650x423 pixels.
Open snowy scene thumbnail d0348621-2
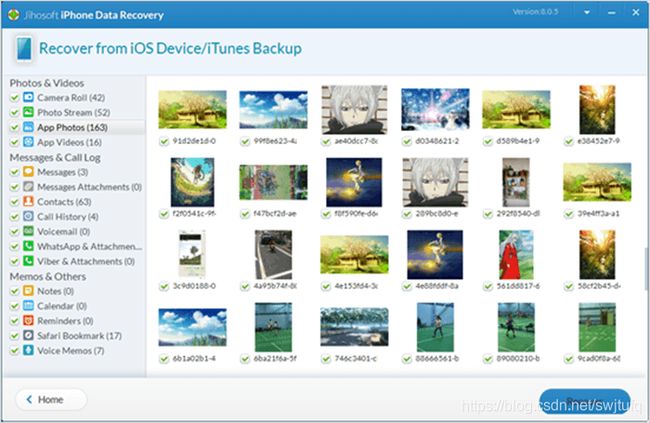click(435, 109)
